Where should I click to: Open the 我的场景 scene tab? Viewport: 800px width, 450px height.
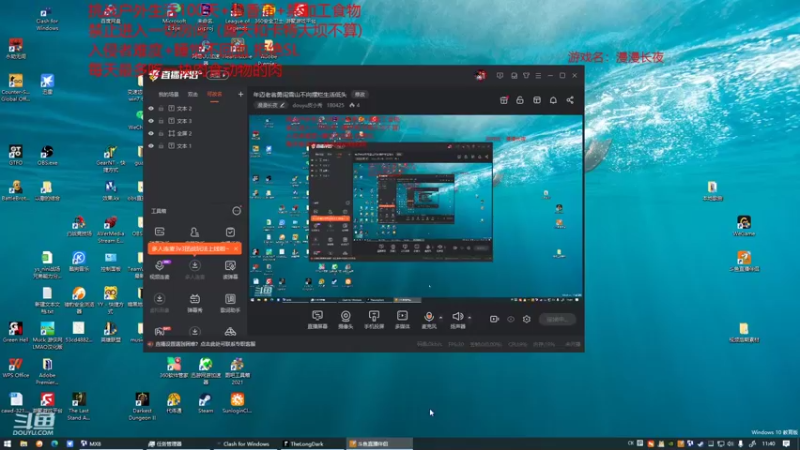[x=168, y=94]
